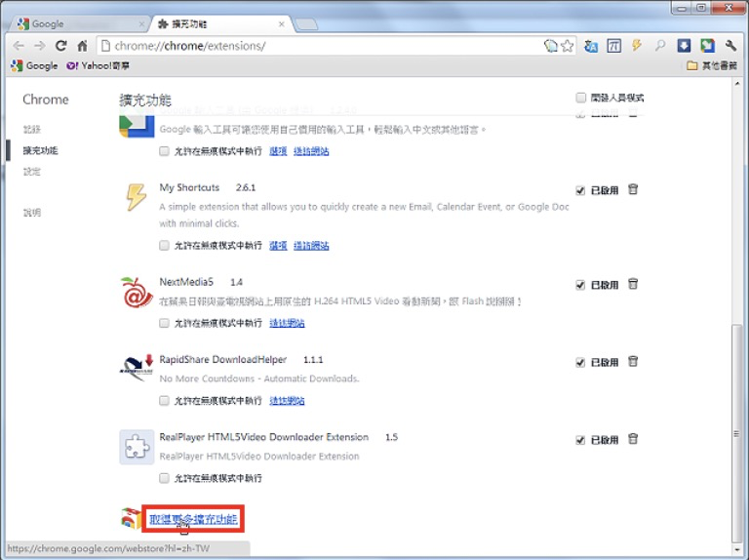Click the magnifier extension icon in toolbar

pos(660,46)
